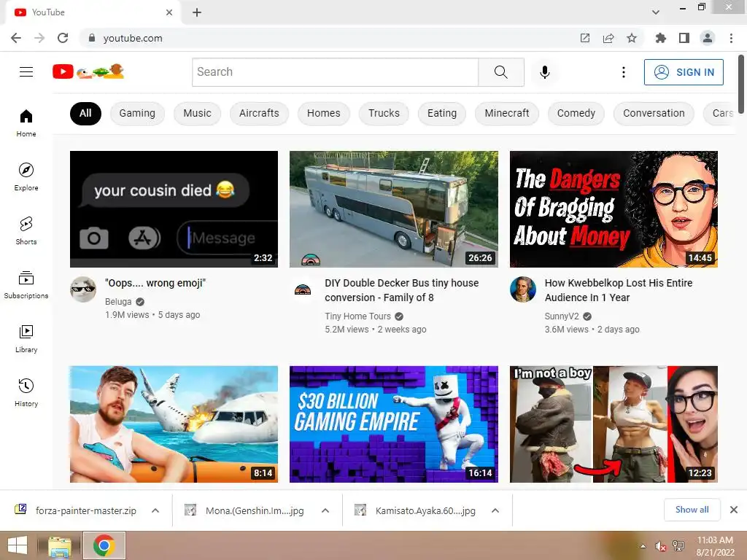
Task: Click the muted volume tray icon
Action: point(660,546)
